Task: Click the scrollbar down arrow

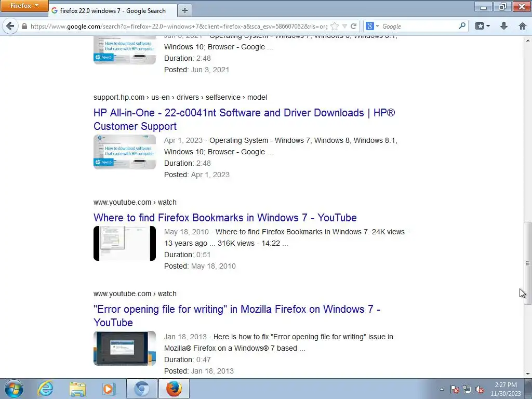Action: 527,374
